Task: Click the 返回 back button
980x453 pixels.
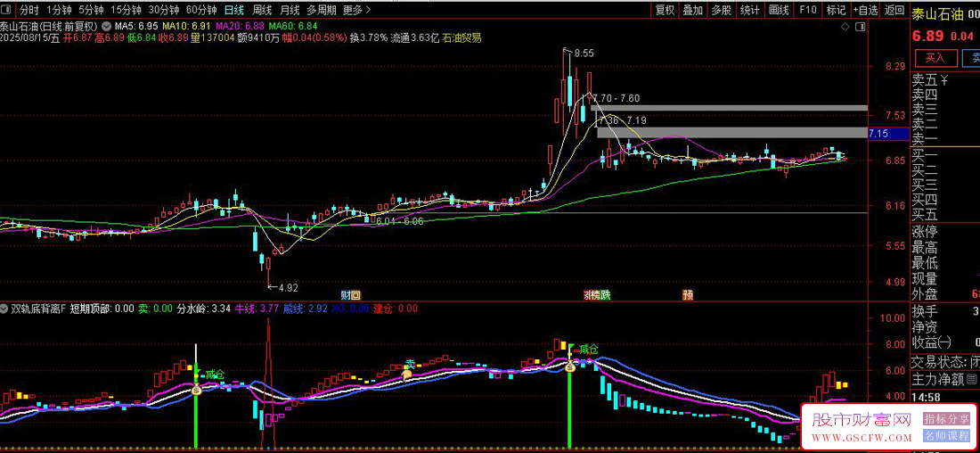Action: 895,10
